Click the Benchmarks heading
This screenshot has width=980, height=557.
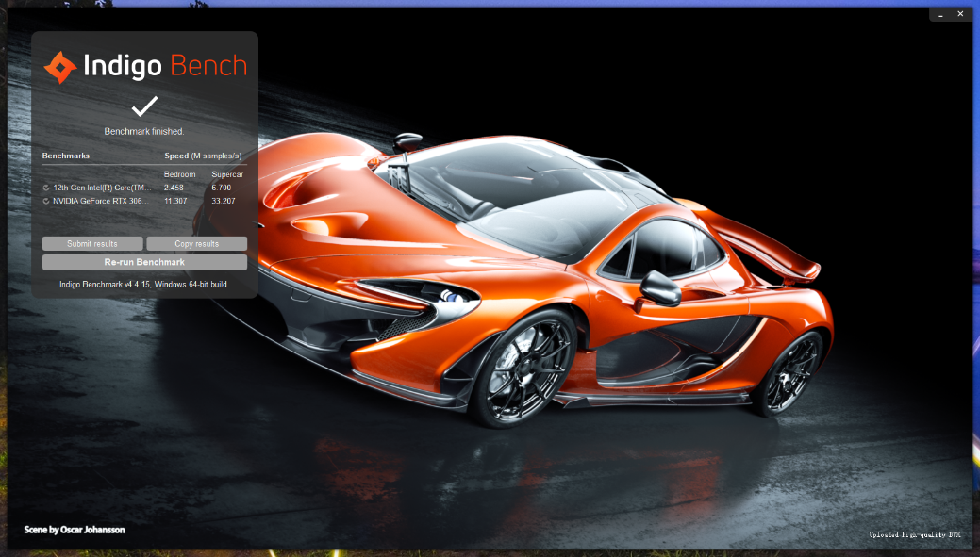pyautogui.click(x=66, y=156)
